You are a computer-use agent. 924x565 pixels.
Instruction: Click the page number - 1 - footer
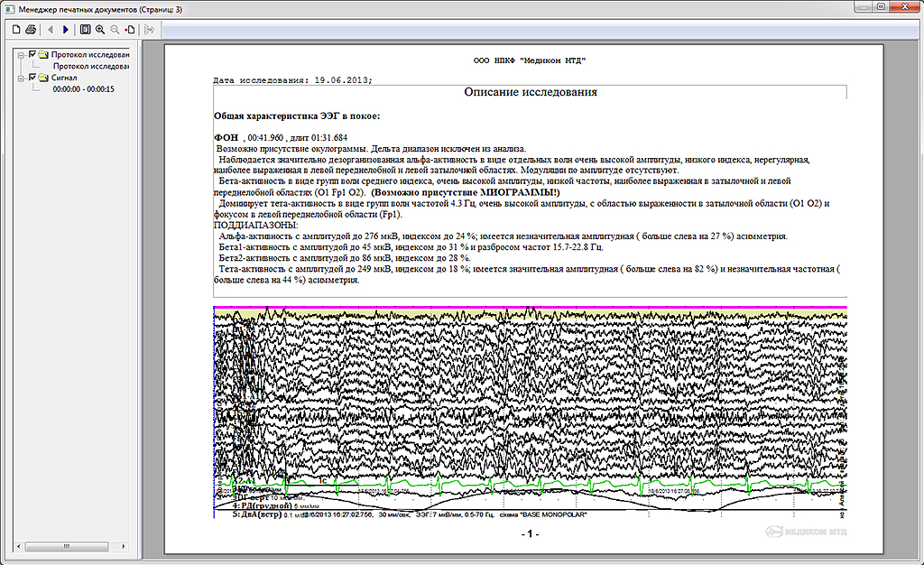[530, 533]
